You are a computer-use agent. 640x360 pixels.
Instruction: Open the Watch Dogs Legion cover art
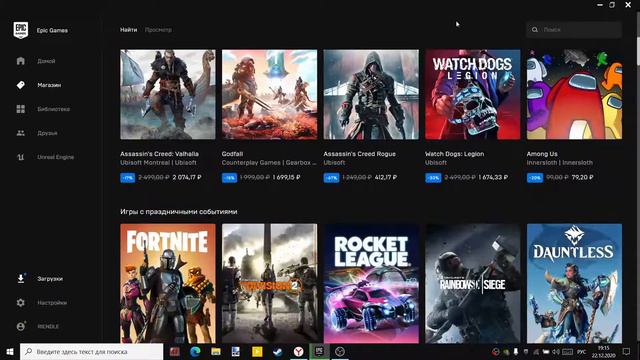point(473,95)
